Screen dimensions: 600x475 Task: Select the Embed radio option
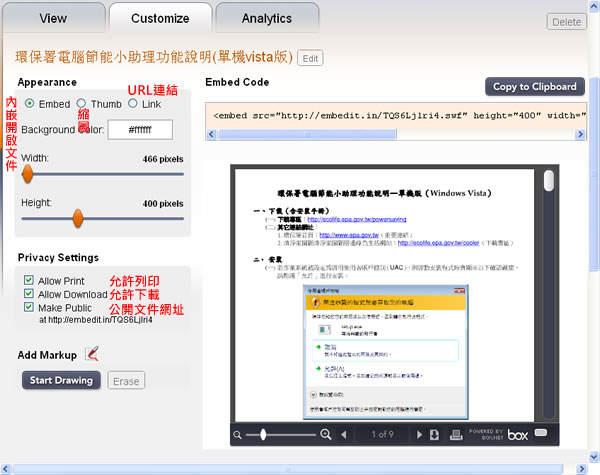click(x=30, y=103)
